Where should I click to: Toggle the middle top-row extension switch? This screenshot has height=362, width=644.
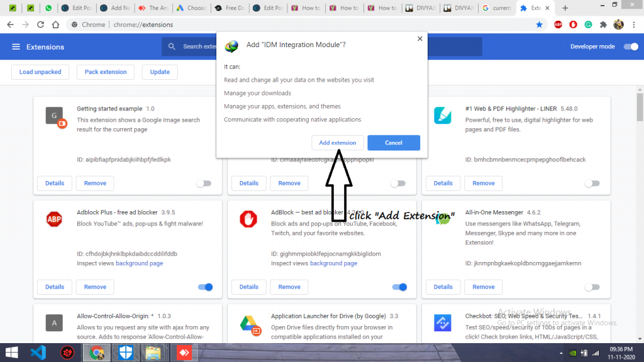[398, 184]
